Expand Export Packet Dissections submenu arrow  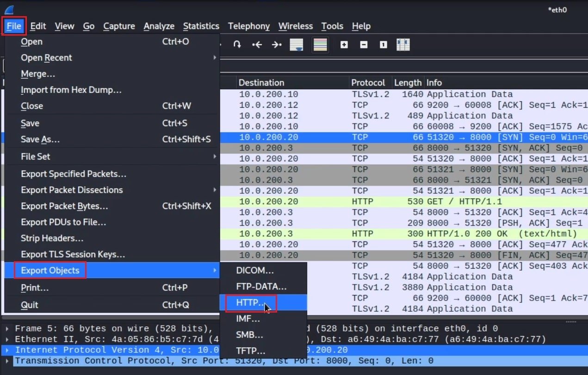click(214, 190)
